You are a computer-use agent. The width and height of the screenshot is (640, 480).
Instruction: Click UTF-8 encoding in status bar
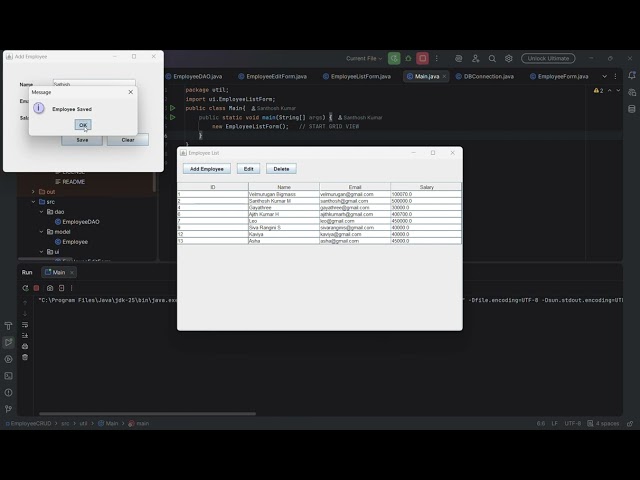tap(572, 423)
